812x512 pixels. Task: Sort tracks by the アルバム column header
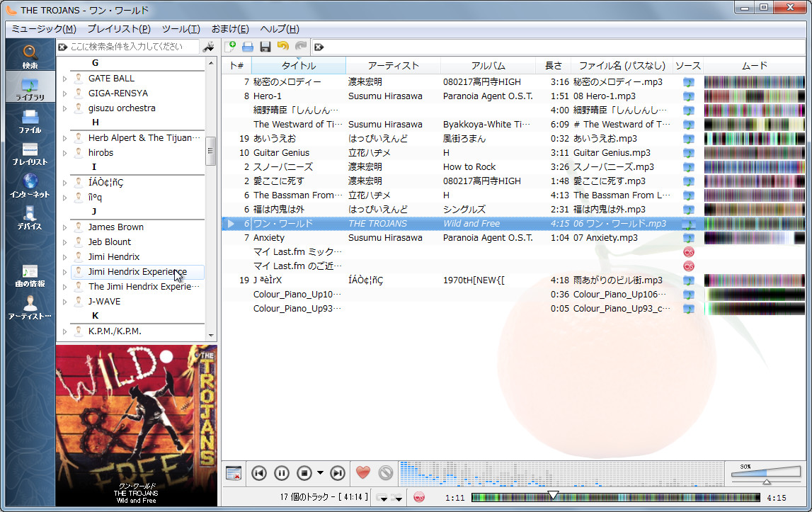pyautogui.click(x=488, y=66)
